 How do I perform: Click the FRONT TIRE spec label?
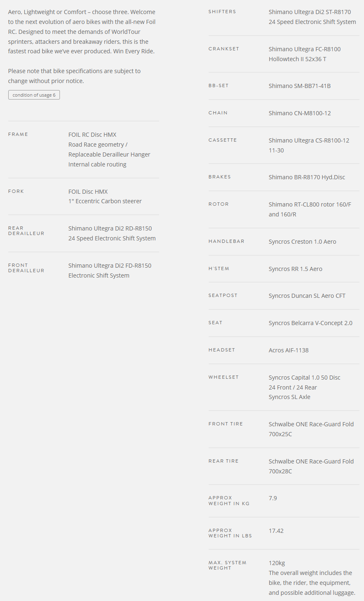click(x=226, y=424)
